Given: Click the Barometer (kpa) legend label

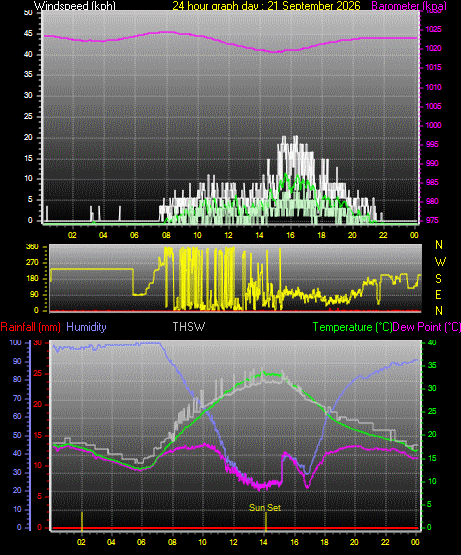Looking at the screenshot, I should coord(409,6).
